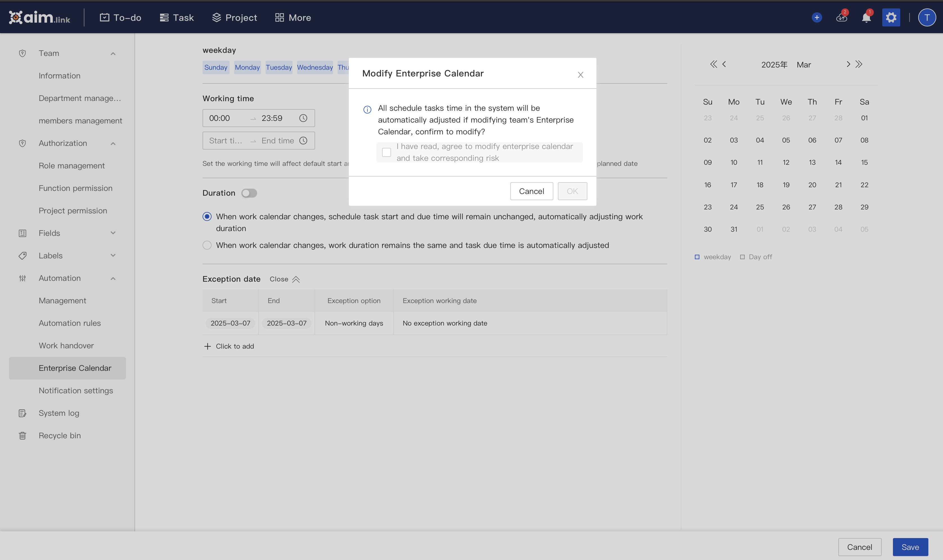The width and height of the screenshot is (943, 560).
Task: Enable the Duration toggle
Action: [x=249, y=193]
